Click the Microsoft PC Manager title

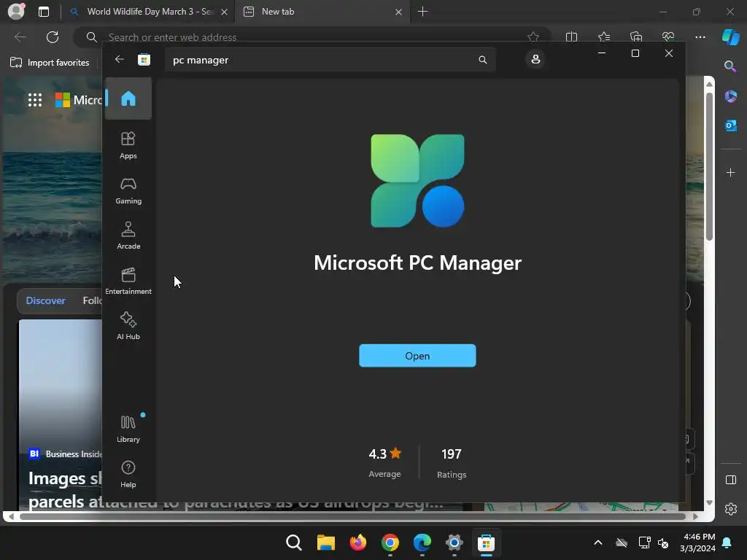[x=418, y=262]
